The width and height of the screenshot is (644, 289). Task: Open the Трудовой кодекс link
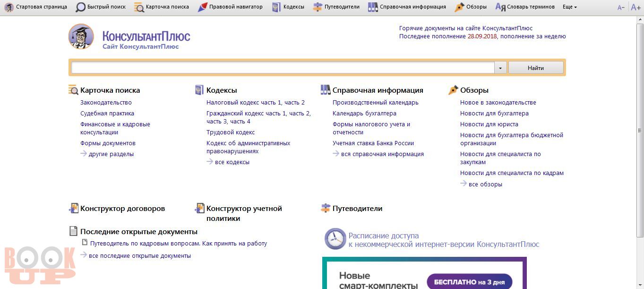[x=230, y=132]
